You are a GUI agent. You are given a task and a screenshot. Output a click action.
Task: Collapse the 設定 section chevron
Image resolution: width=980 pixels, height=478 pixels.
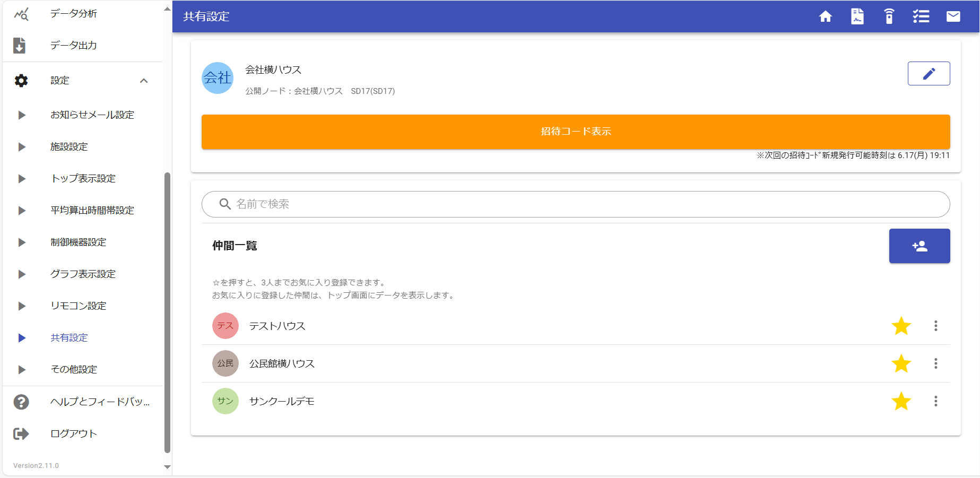click(144, 81)
